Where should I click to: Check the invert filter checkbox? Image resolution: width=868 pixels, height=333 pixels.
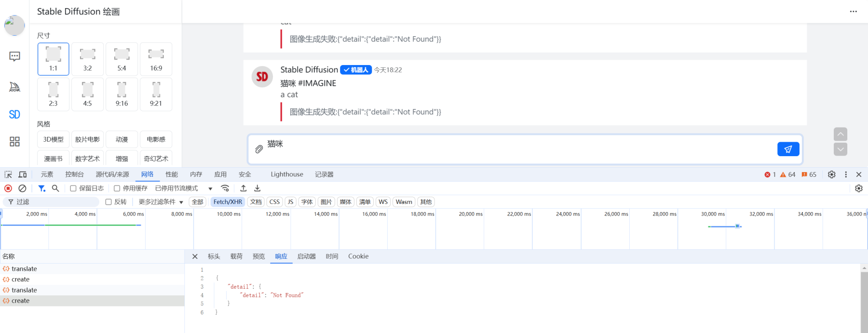(108, 202)
